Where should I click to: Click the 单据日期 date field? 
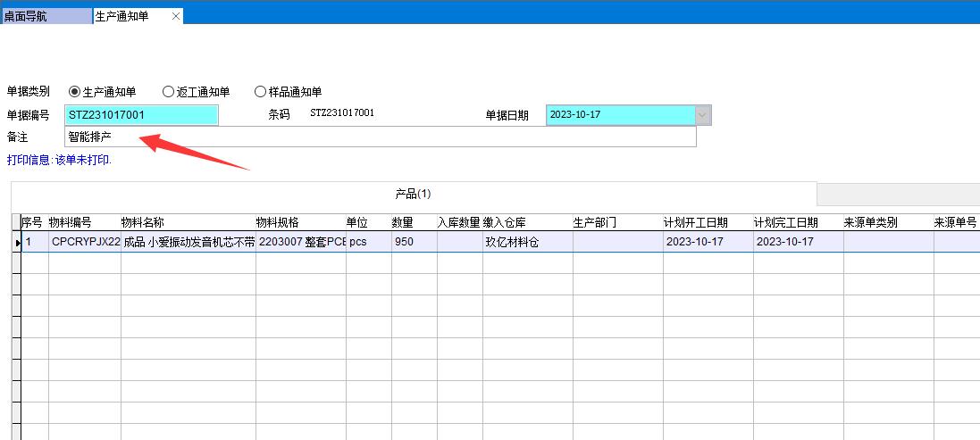point(620,115)
